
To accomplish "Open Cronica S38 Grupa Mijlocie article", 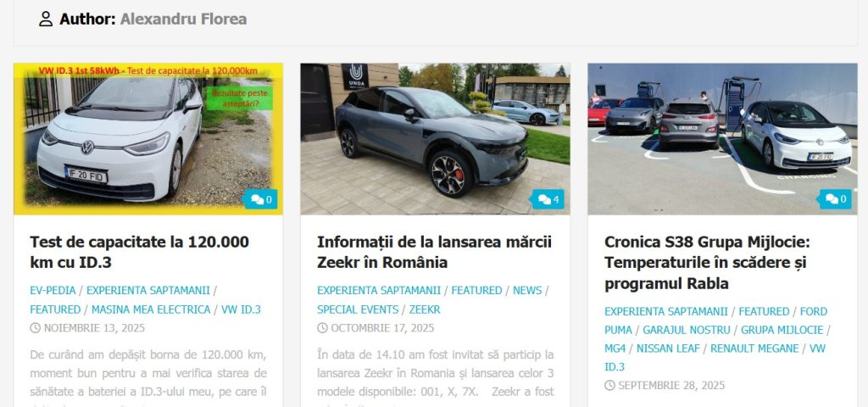I will tap(707, 263).
